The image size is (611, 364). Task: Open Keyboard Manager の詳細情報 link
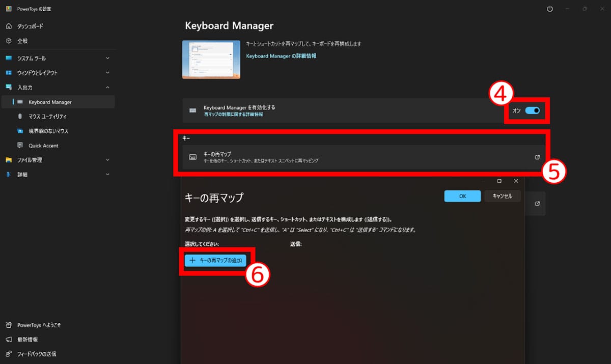click(281, 56)
